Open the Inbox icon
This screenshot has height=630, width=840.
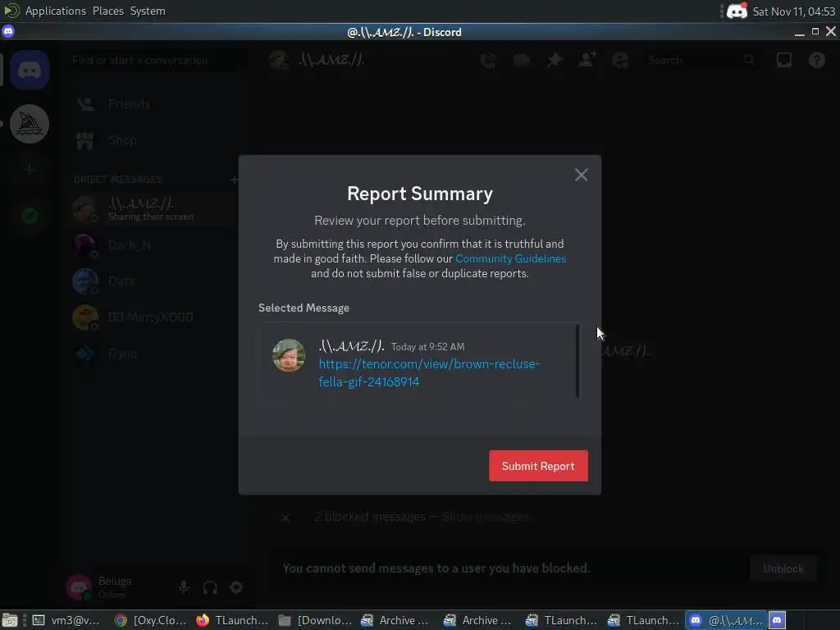click(x=783, y=60)
